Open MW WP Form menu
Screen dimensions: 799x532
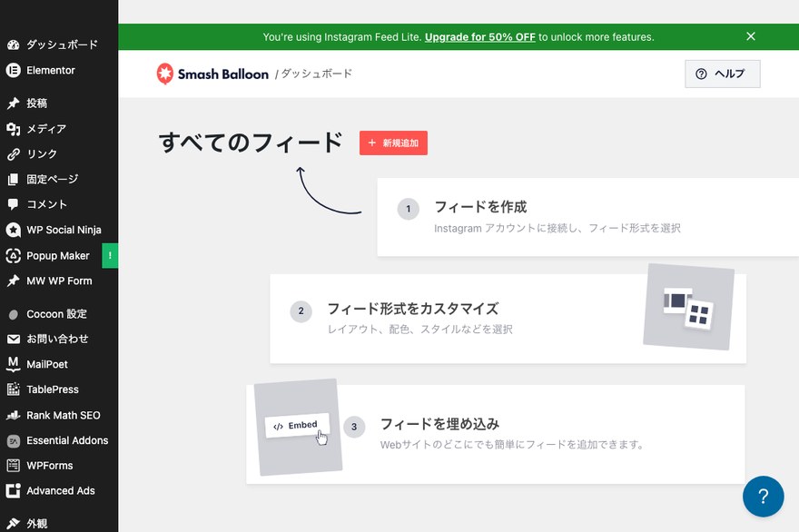[x=59, y=281]
